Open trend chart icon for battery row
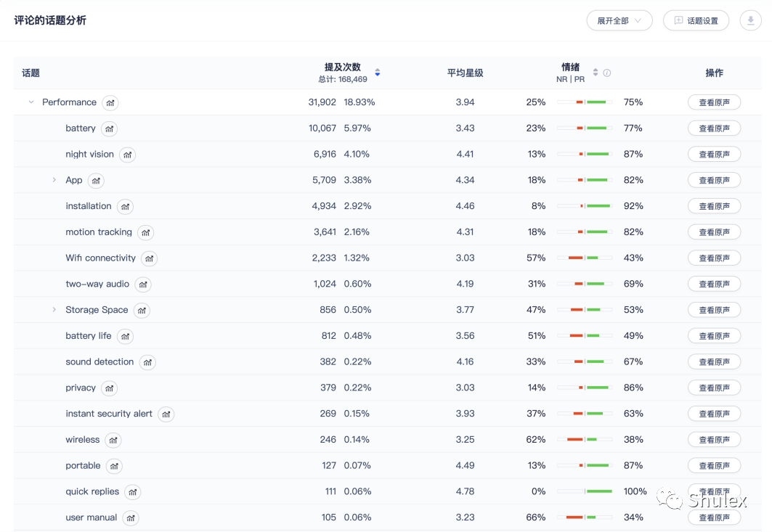The width and height of the screenshot is (772, 532). tap(110, 129)
